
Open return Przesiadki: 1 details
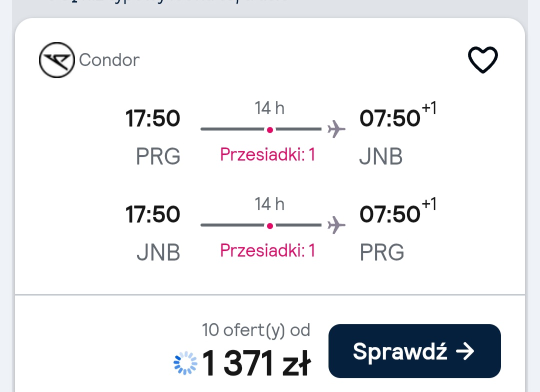[x=267, y=250]
